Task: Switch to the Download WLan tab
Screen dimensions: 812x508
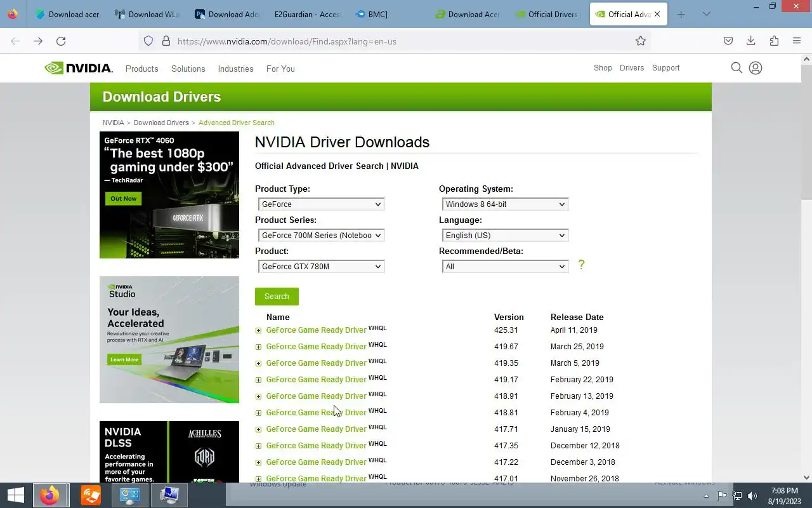Action: [x=147, y=14]
